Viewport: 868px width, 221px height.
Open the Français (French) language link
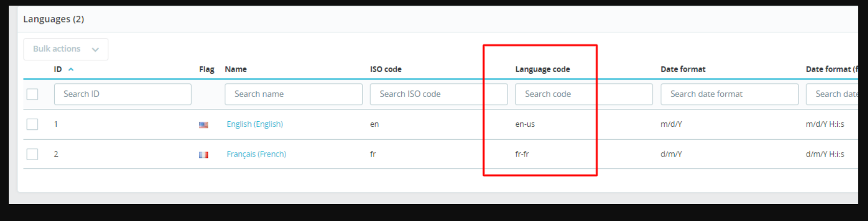point(256,154)
